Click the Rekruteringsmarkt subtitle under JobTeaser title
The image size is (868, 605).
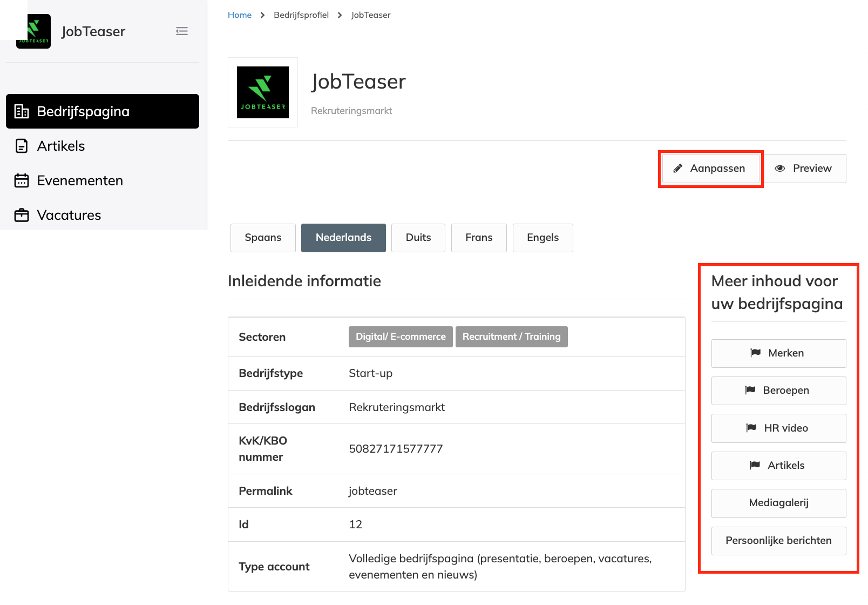click(351, 111)
